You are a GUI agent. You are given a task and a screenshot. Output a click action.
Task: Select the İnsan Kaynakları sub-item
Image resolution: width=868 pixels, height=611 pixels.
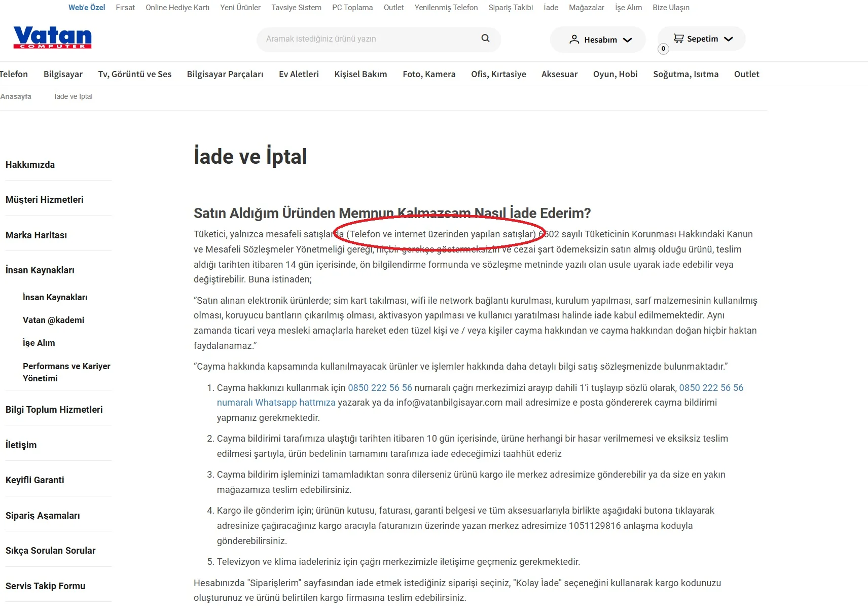pos(55,297)
